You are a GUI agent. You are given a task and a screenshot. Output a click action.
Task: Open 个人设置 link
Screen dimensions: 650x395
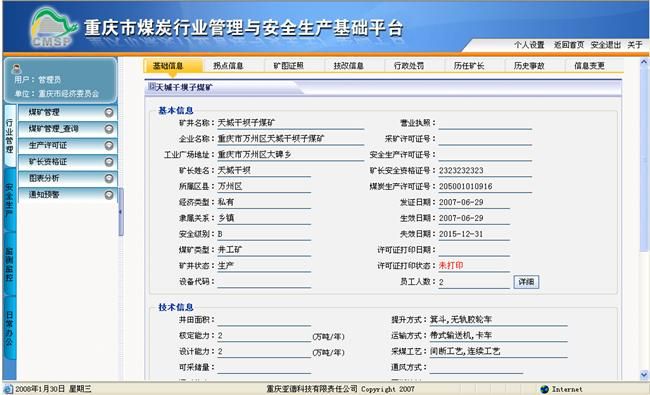tap(529, 45)
